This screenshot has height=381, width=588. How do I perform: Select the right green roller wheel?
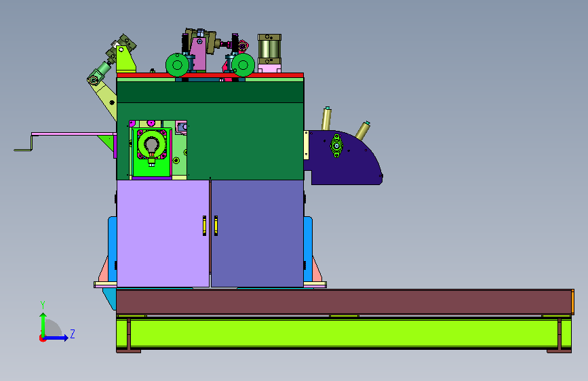[x=243, y=65]
